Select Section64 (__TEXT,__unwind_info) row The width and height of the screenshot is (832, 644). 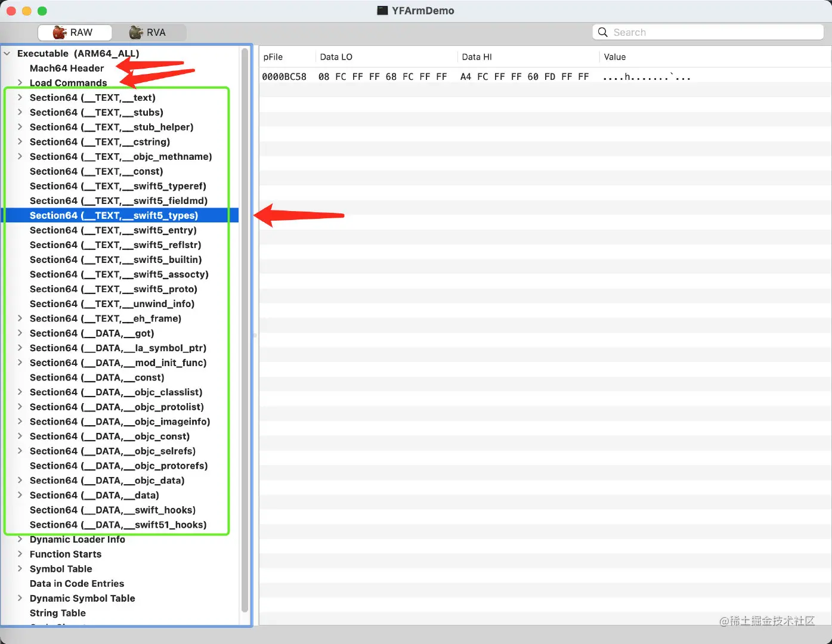tap(120, 304)
